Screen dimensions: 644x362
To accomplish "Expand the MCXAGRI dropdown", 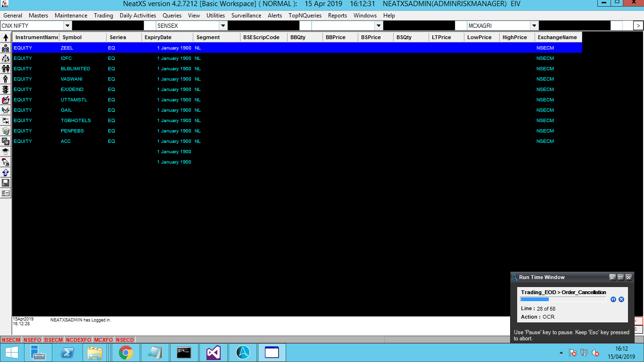I will pos(534,26).
